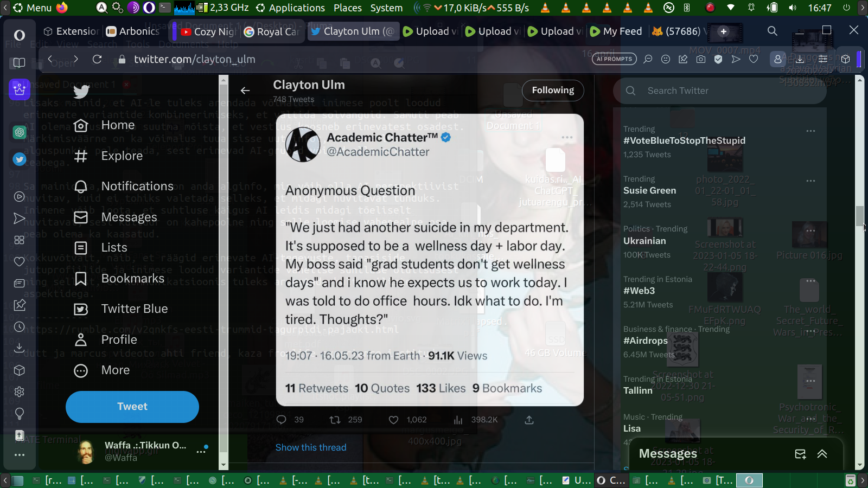
Task: Click the Search Twitter field
Action: (720, 91)
